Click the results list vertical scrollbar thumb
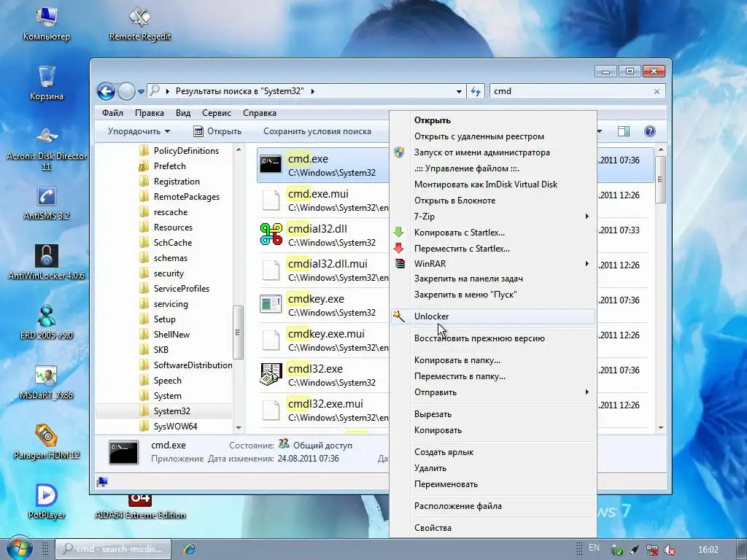Image resolution: width=747 pixels, height=560 pixels. 660,179
